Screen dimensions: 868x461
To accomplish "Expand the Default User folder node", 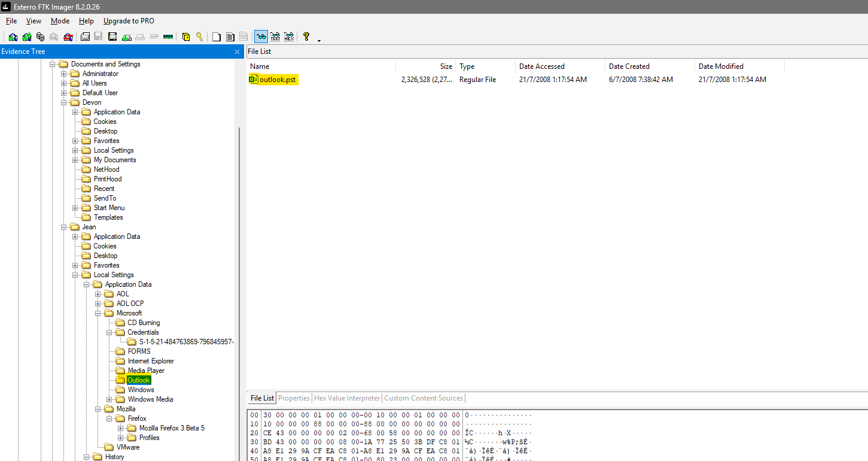I will tap(64, 93).
